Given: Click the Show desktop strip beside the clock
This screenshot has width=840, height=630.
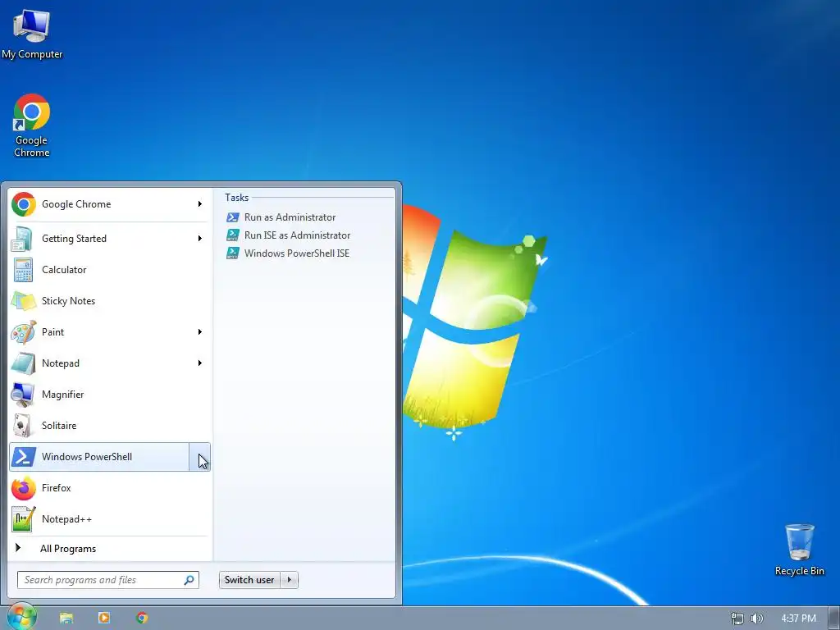Looking at the screenshot, I should click(834, 619).
